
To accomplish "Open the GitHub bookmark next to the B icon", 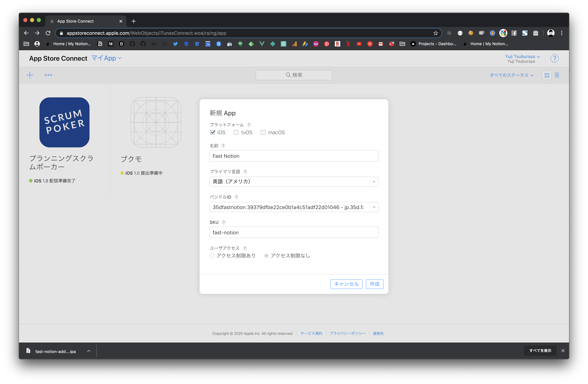I will point(132,44).
